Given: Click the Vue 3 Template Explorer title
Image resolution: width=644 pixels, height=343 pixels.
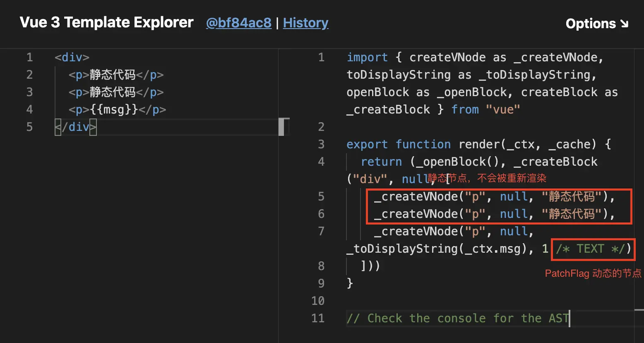Looking at the screenshot, I should (x=106, y=22).
